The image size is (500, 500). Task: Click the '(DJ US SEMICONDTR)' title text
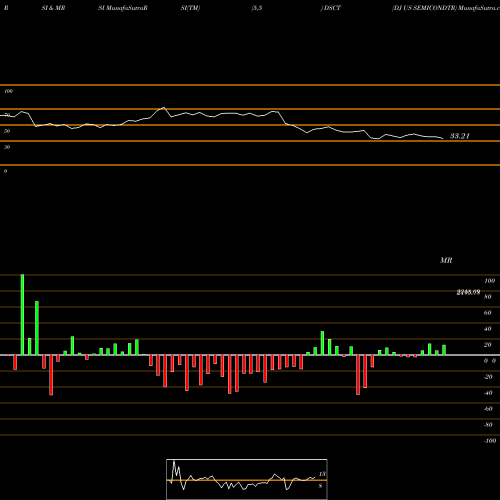click(424, 8)
